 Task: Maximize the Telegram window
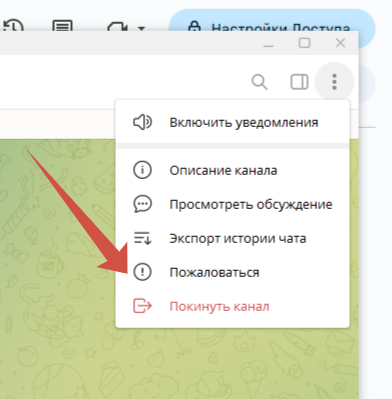(x=304, y=43)
